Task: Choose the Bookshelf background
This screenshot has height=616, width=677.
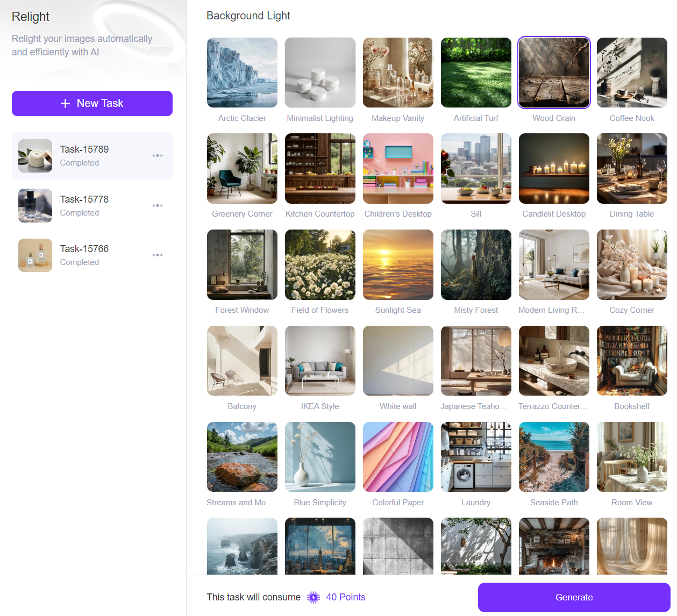Action: click(x=632, y=361)
